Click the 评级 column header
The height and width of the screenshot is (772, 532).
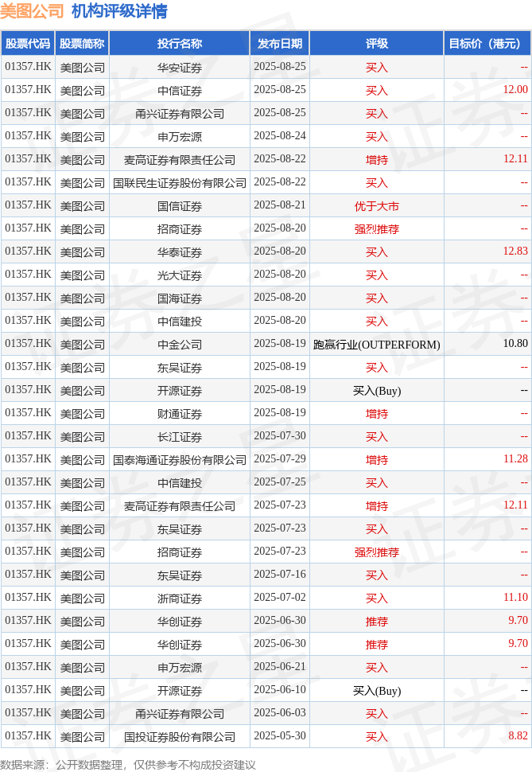click(376, 44)
